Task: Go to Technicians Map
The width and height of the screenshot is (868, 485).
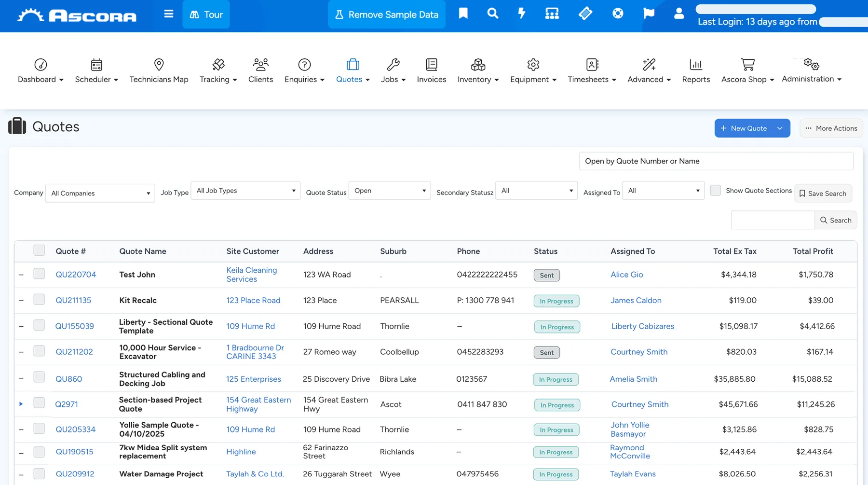Action: pyautogui.click(x=159, y=70)
